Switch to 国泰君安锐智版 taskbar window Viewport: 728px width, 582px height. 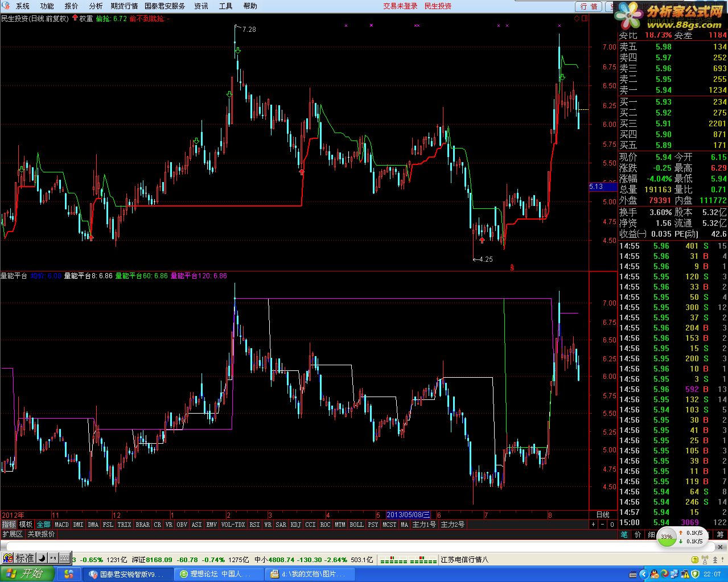pyautogui.click(x=127, y=574)
